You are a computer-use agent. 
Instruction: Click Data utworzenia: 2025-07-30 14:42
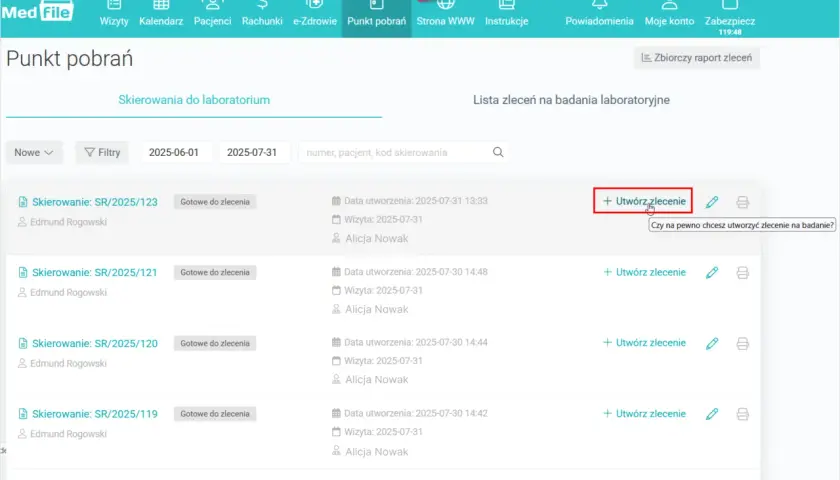pyautogui.click(x=416, y=413)
